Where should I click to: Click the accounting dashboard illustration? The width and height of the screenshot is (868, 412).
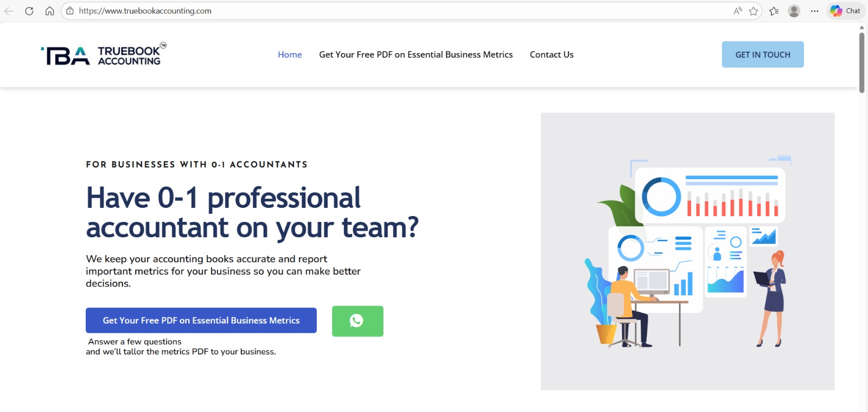click(687, 251)
